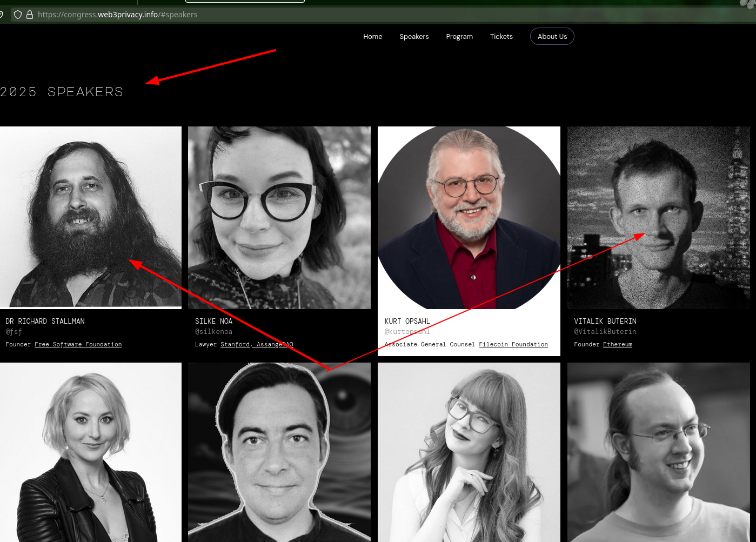Select the photo above Silke Noa caption
The image size is (756, 542).
(279, 217)
